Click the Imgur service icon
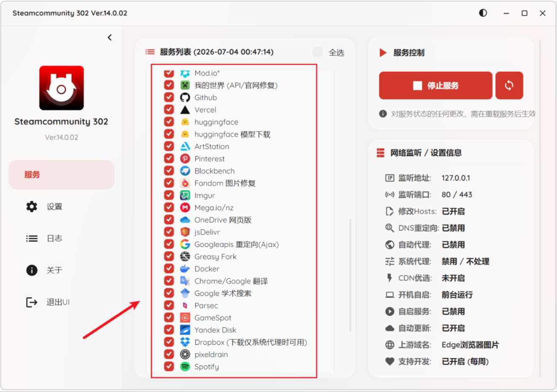This screenshot has width=557, height=392. pos(185,195)
